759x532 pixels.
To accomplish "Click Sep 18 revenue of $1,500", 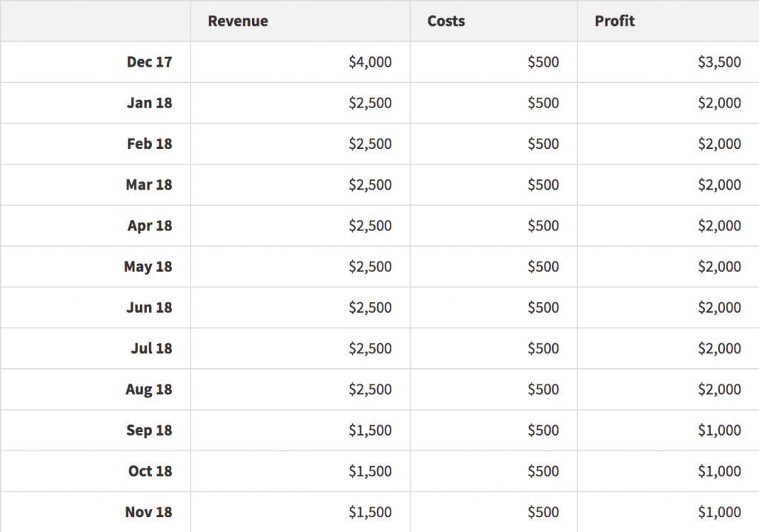I will (370, 430).
